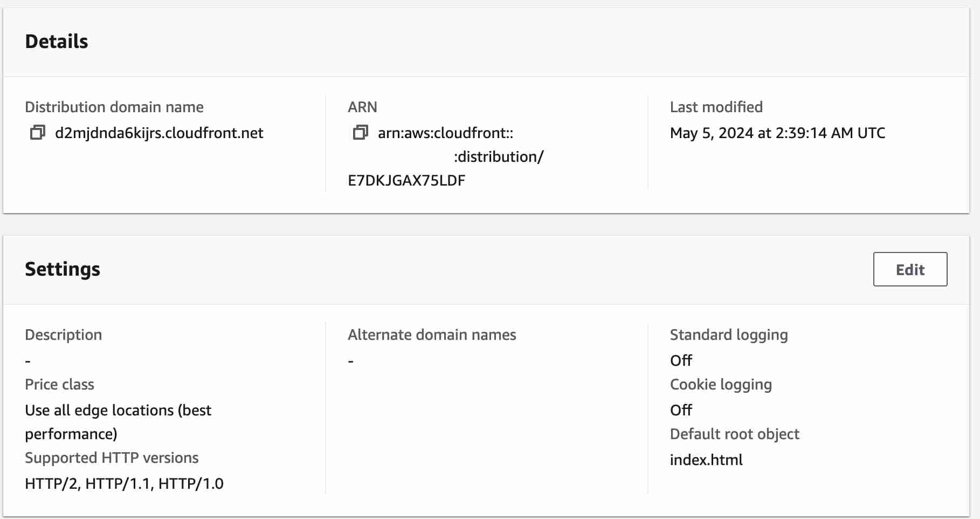
Task: Click the Distribution domain name label
Action: (x=114, y=107)
